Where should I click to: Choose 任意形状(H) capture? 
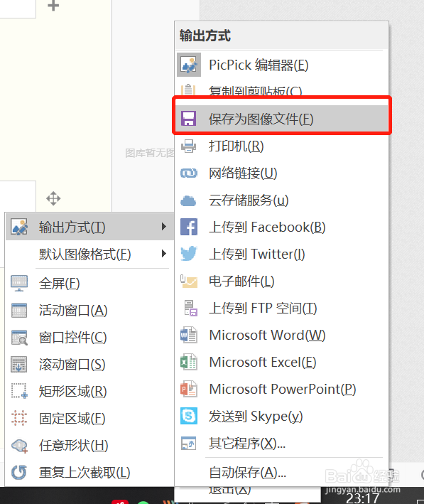click(x=89, y=445)
